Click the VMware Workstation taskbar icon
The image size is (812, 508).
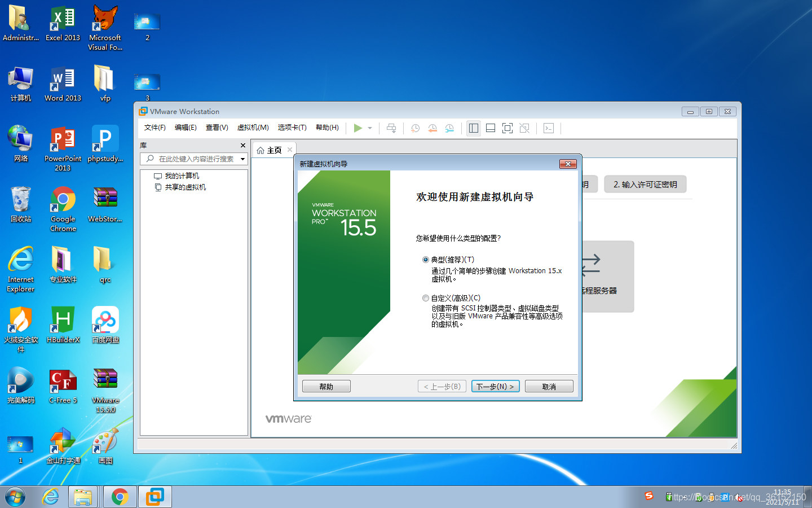tap(155, 497)
